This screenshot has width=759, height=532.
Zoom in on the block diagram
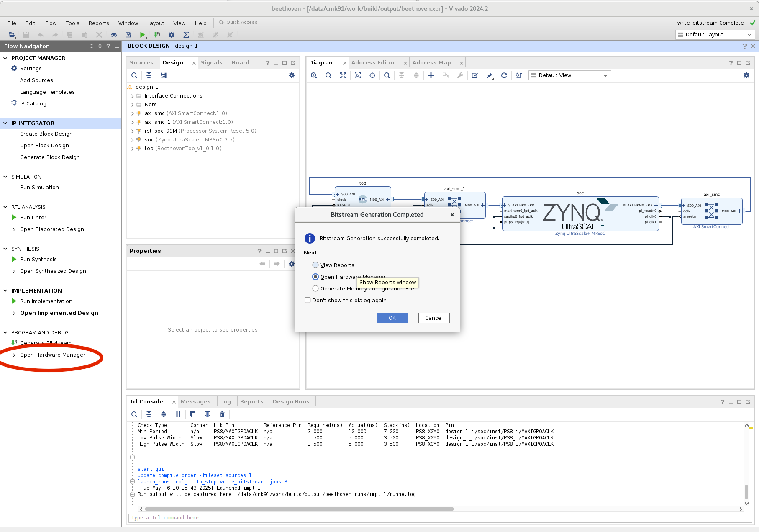tap(314, 75)
